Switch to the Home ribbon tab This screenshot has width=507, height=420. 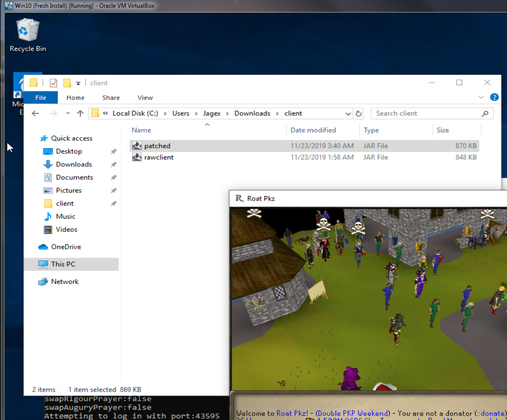75,98
